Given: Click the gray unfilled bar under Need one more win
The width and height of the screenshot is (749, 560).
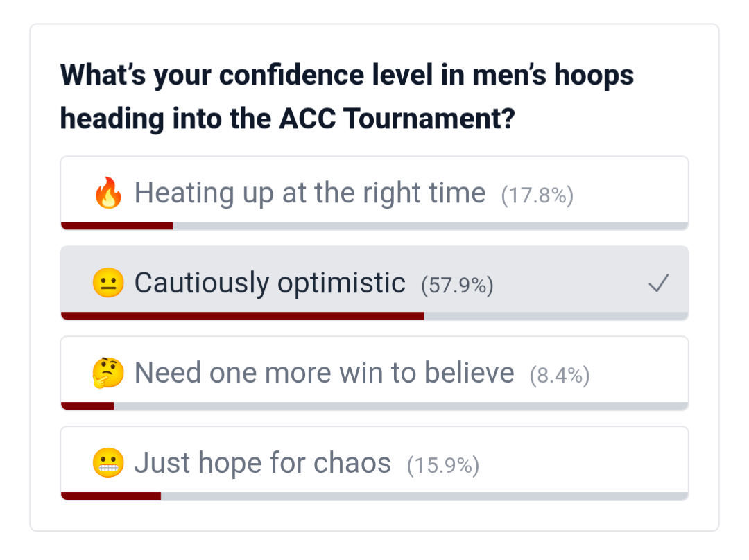Looking at the screenshot, I should 401,405.
